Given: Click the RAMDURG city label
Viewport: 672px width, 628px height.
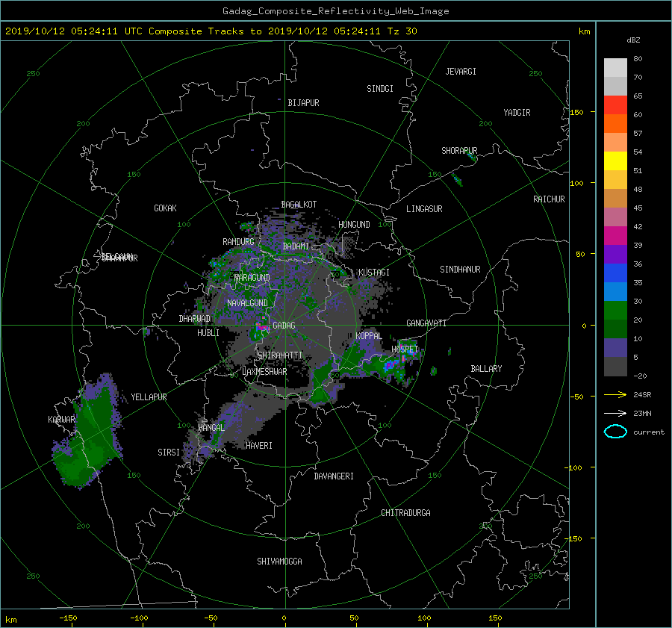Looking at the screenshot, I should click(x=238, y=242).
